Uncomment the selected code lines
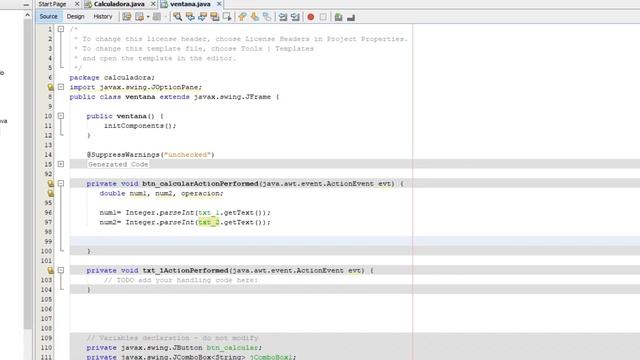This screenshot has width=640, height=360. point(351,17)
